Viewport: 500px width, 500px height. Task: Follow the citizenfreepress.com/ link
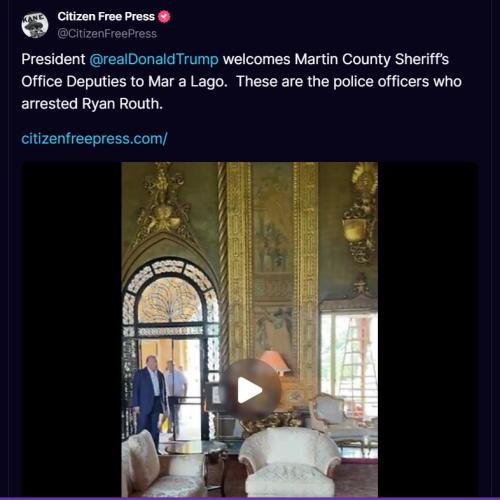coord(94,139)
